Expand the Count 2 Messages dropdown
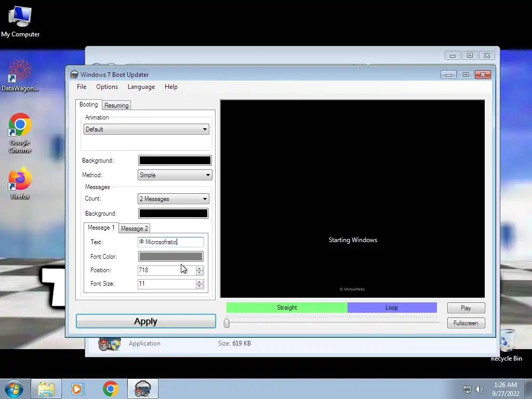 [x=174, y=199]
